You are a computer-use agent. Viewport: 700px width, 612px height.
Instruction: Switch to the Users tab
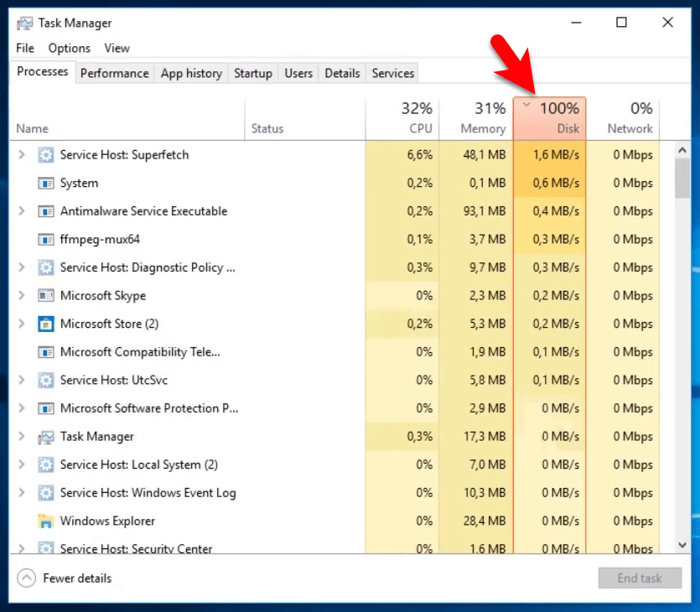[298, 73]
